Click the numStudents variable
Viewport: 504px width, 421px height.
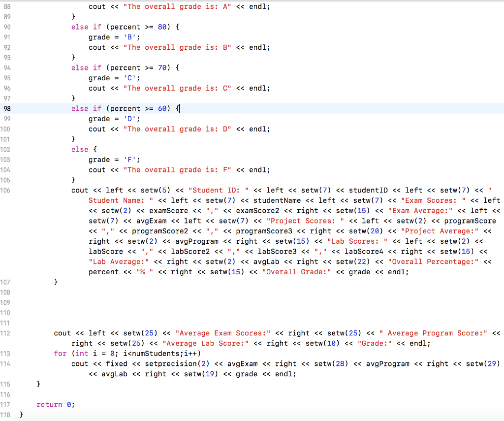(x=156, y=354)
